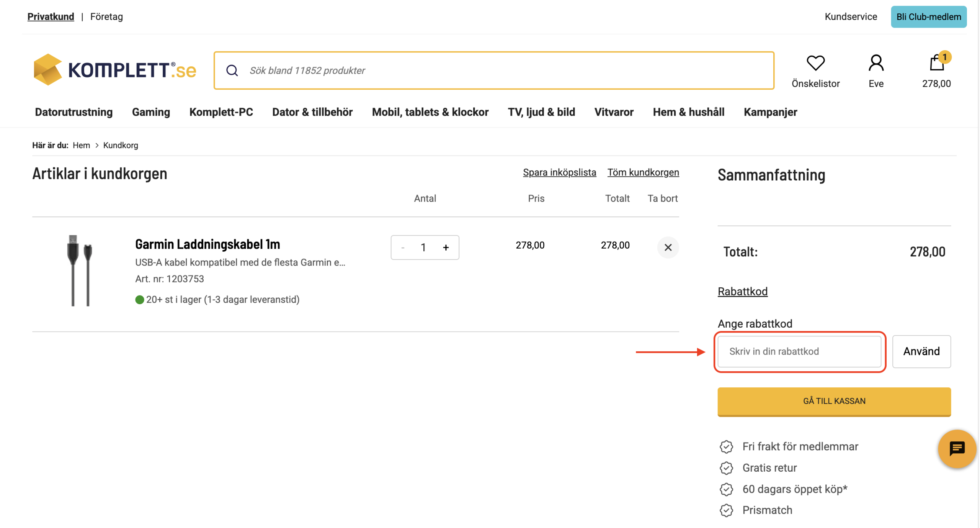Click the green in-stock indicator dot

[139, 300]
